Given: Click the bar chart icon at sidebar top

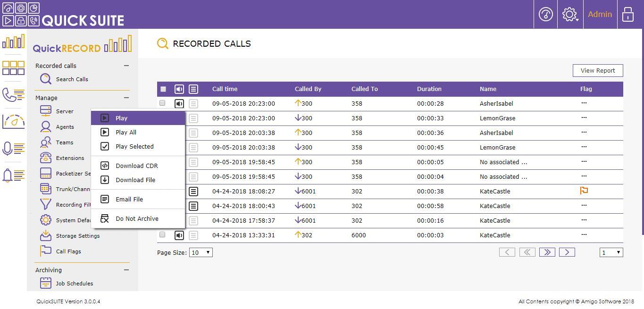Looking at the screenshot, I should [13, 42].
